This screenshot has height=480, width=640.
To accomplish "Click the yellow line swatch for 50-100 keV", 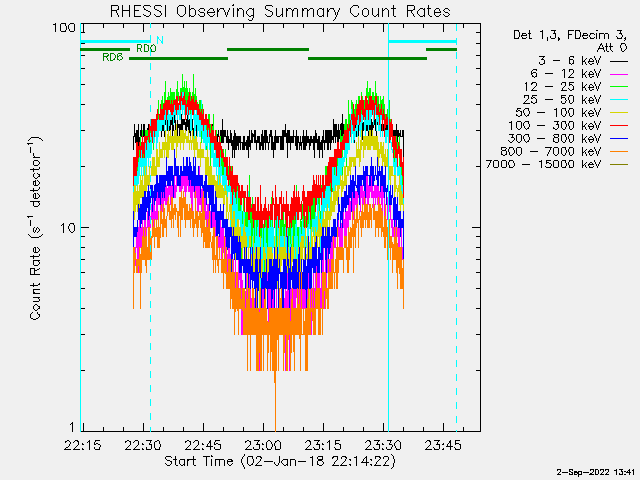I will point(619,113).
